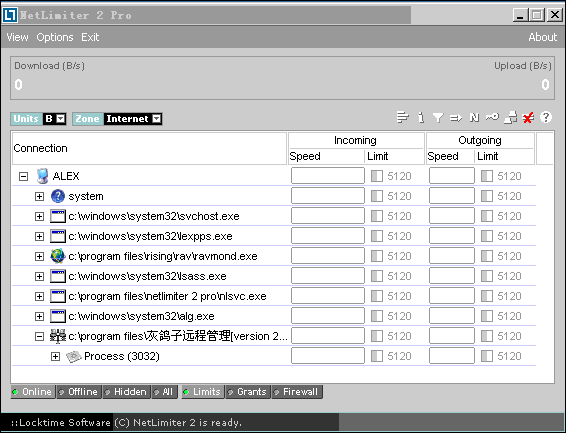Toggle outgoing limit checkbox for nlsvc.exe
Viewport: 566px width, 433px height.
click(487, 296)
